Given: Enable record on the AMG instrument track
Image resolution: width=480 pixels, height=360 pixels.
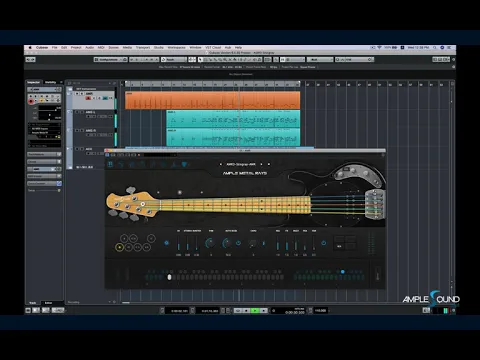Looking at the screenshot, I should pos(88,98).
